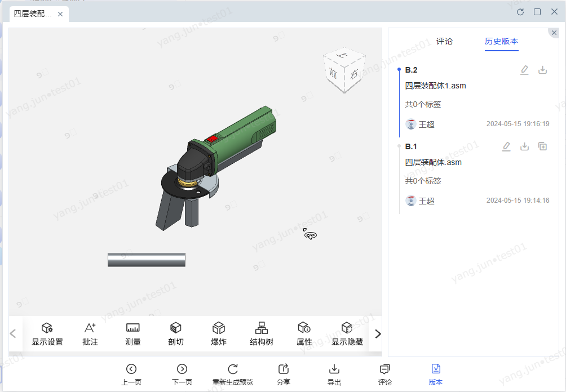Go to 上一页 previous page
Screen dimensions: 566x392
click(131, 375)
